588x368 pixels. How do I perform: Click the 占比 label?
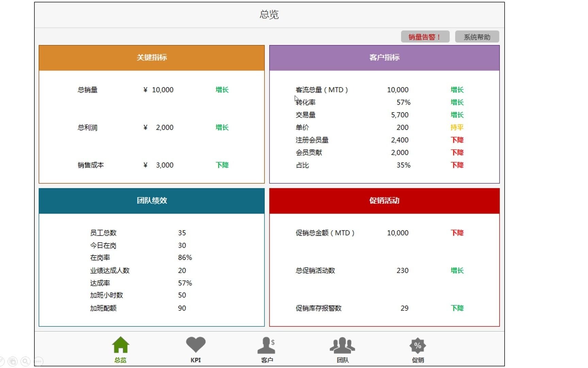coord(302,165)
